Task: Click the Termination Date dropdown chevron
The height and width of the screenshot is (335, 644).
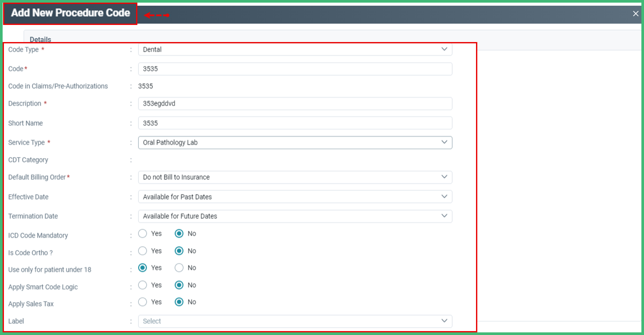Action: 445,216
